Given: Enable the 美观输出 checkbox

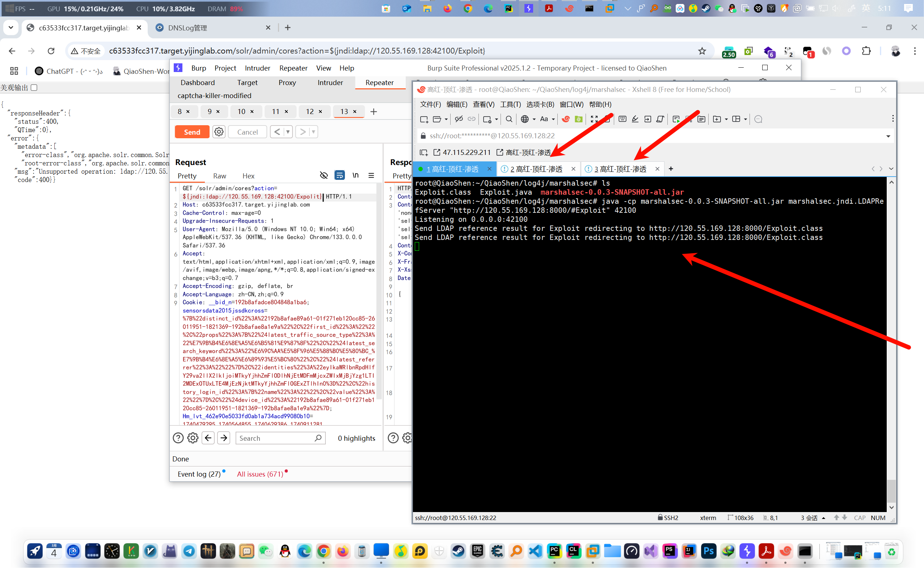Looking at the screenshot, I should click(x=34, y=88).
